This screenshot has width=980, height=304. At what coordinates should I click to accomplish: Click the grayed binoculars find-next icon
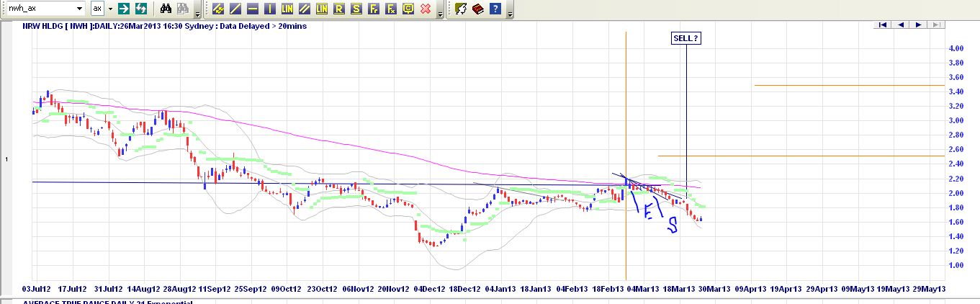[x=184, y=9]
